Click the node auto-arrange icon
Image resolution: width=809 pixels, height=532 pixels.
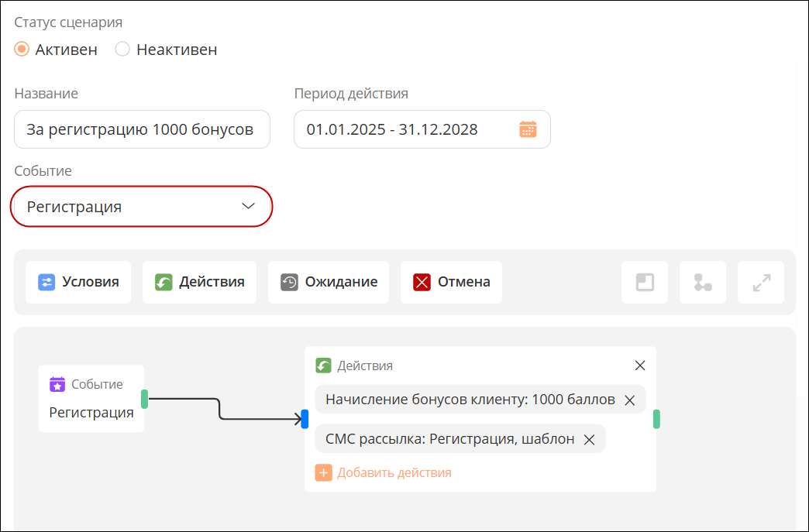click(x=703, y=282)
